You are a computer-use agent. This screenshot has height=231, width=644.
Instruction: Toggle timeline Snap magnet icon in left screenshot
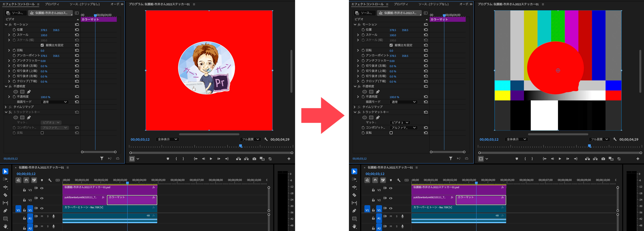(x=26, y=180)
